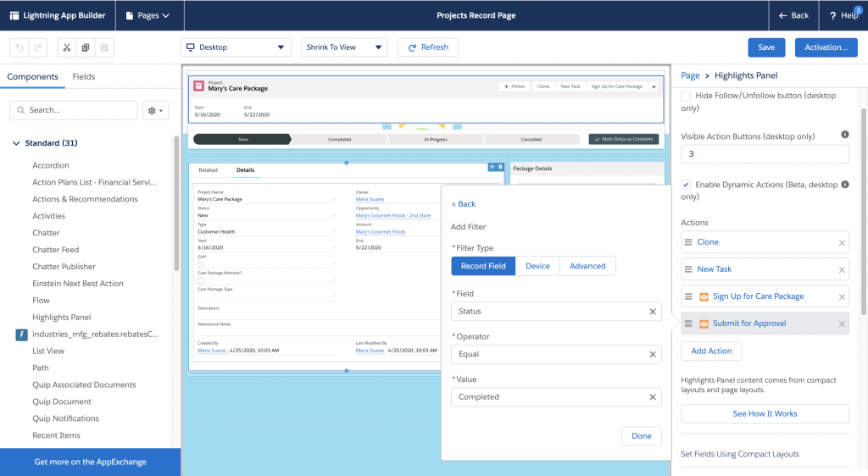The image size is (868, 476).
Task: Toggle Care Package Member? checkbox
Action: click(x=200, y=281)
